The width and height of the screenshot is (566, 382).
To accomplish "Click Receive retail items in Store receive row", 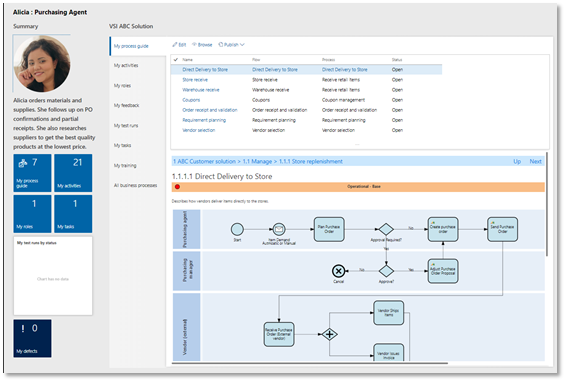I will point(341,80).
